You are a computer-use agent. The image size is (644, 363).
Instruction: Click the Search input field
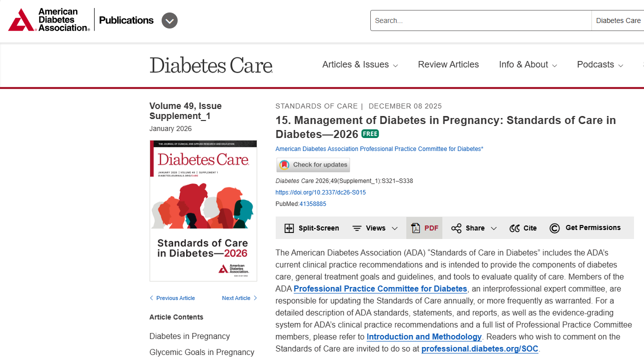tap(481, 20)
